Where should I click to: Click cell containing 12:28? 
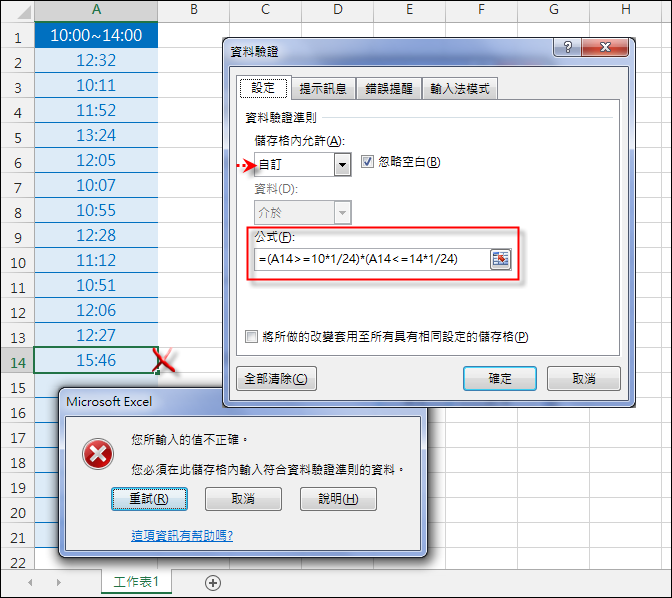pos(96,235)
